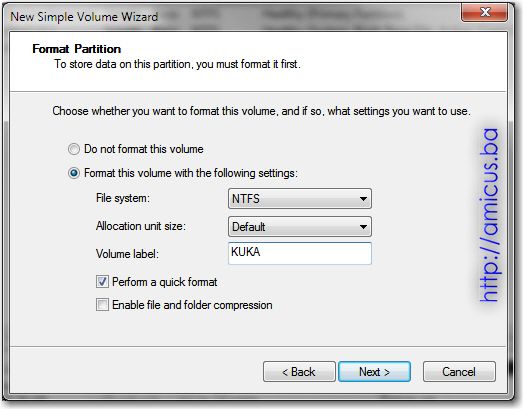
Task: Select Do not format this volume radio
Action: [74, 149]
